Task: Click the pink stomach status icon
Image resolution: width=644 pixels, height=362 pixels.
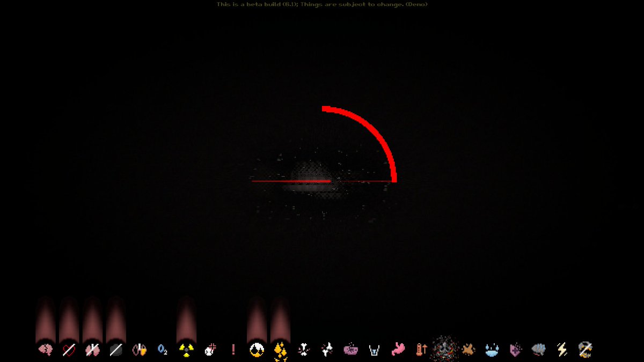Action: click(398, 350)
